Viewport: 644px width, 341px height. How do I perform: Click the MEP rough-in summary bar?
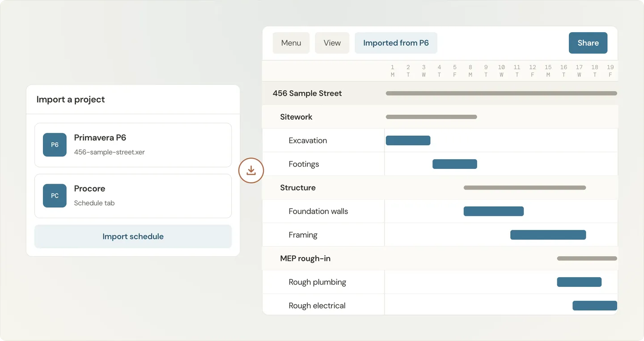point(587,258)
